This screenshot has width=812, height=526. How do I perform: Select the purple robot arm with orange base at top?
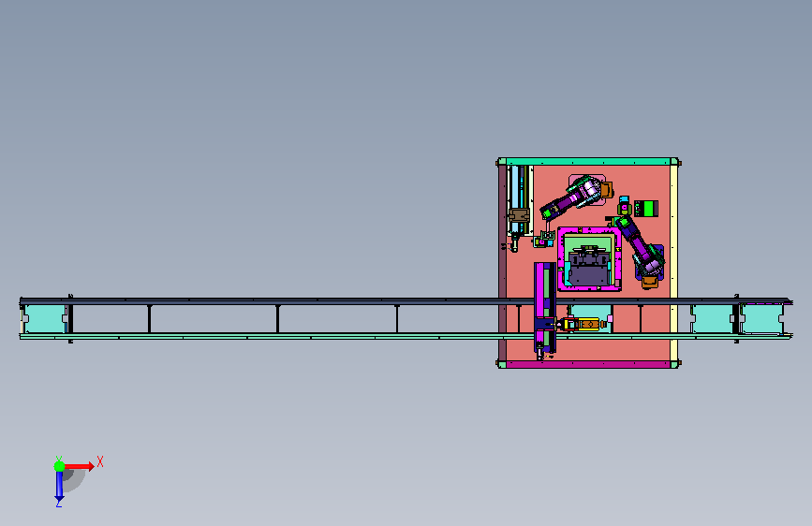pos(576,197)
